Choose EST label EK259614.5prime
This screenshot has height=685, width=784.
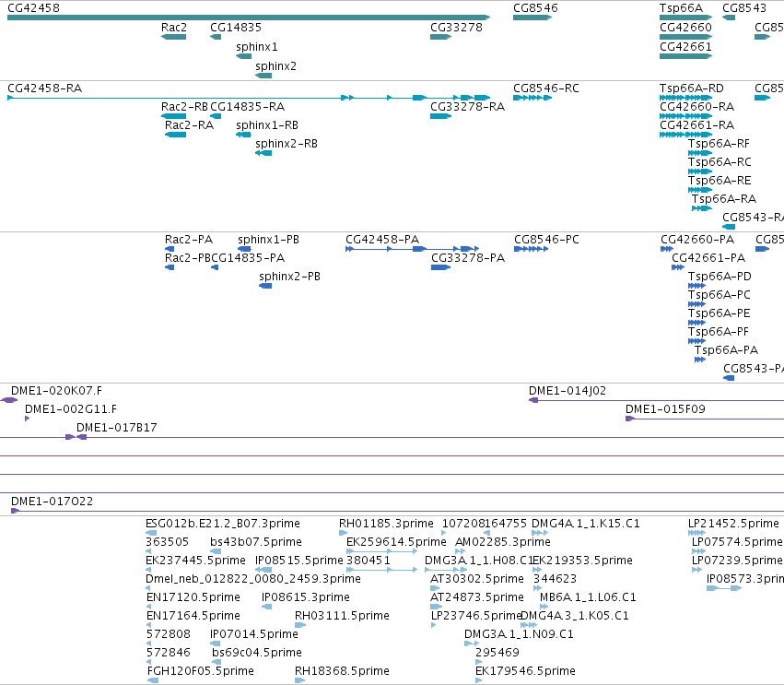[x=396, y=542]
